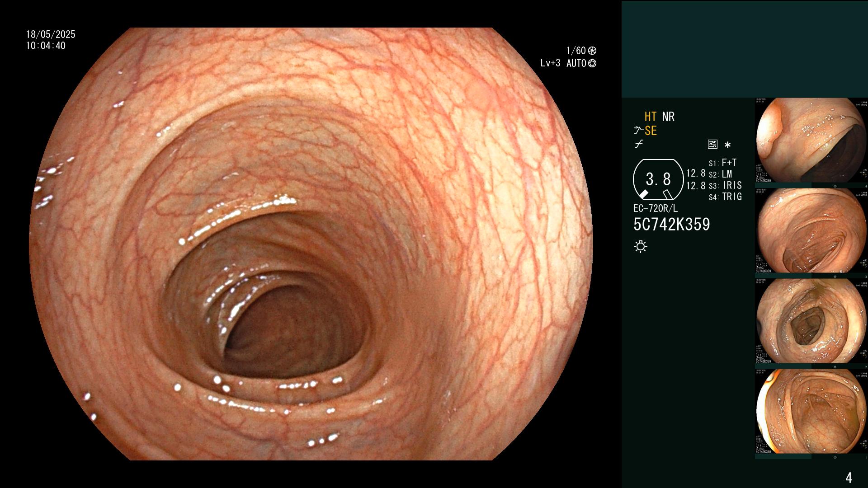Select the S2: LM switch assignment
The width and height of the screenshot is (868, 488).
point(720,174)
